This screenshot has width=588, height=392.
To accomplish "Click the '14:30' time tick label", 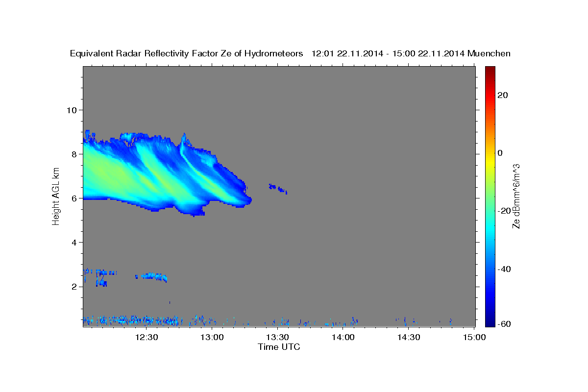I will 408,337.
